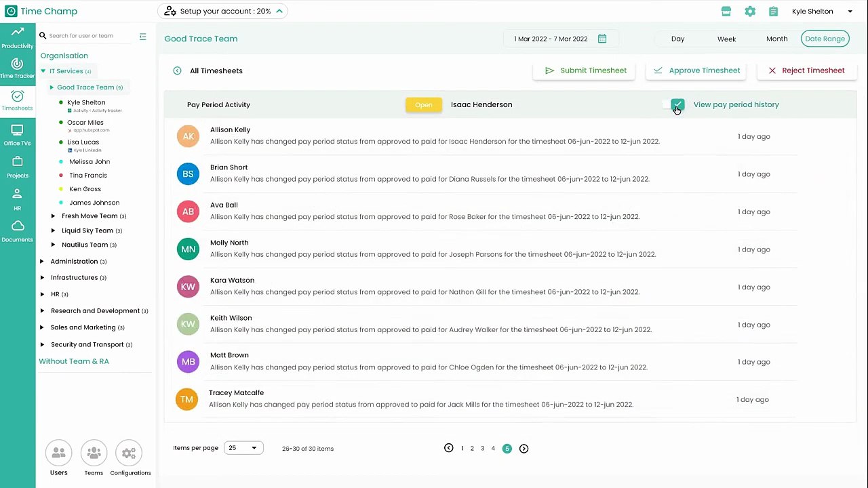Screen dimensions: 868x488
Task: Open Items per page dropdown
Action: point(243,448)
